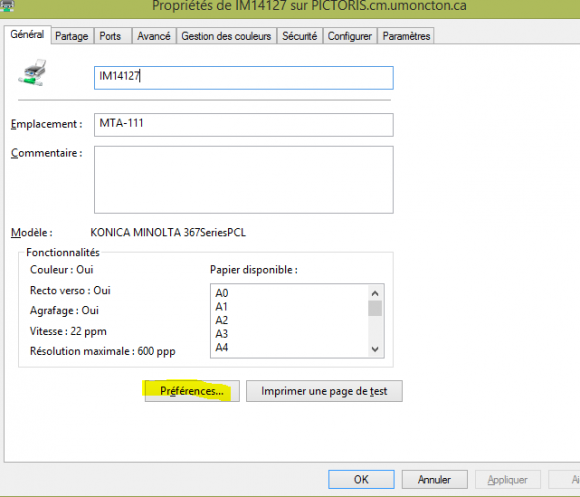Image resolution: width=580 pixels, height=497 pixels.
Task: Open the Gestion des couleurs tab
Action: [x=226, y=36]
